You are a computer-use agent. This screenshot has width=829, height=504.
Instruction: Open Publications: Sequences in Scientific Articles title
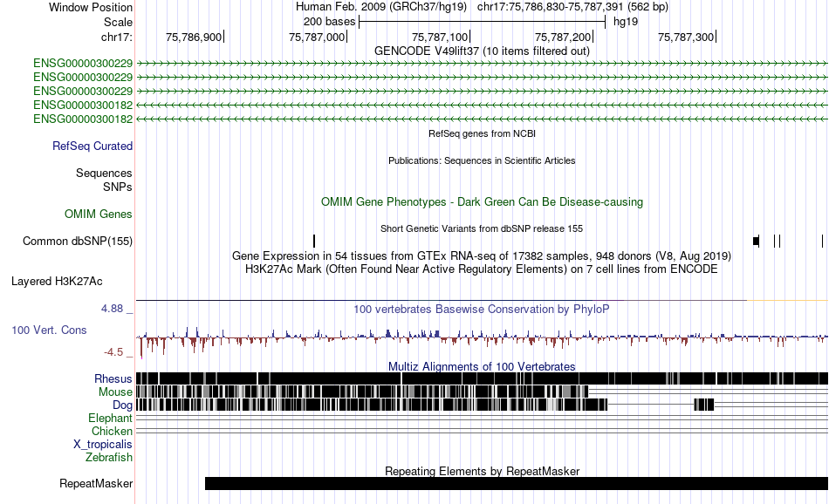coord(482,160)
